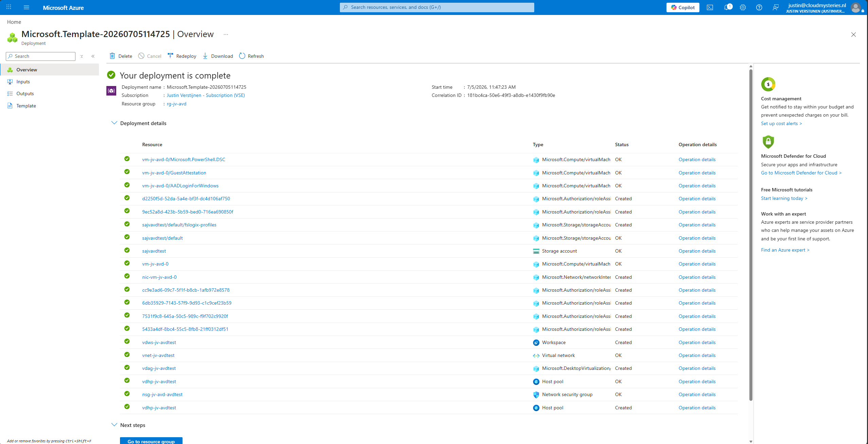Collapse the Next steps section

114,425
